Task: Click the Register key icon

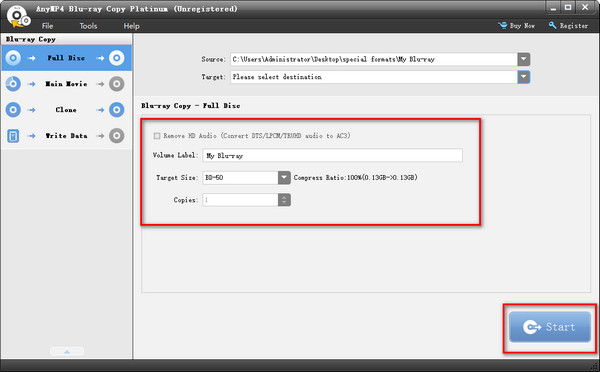Action: coord(552,25)
